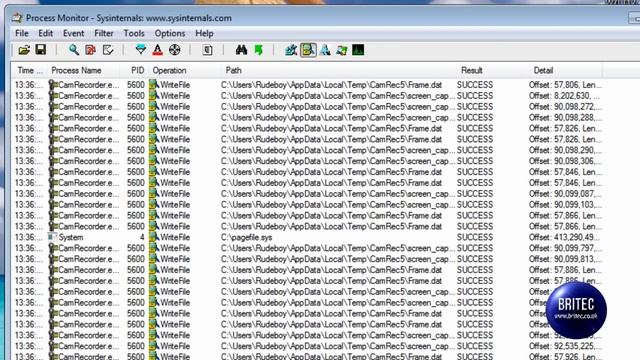
Task: Open the Event menu
Action: point(73,33)
